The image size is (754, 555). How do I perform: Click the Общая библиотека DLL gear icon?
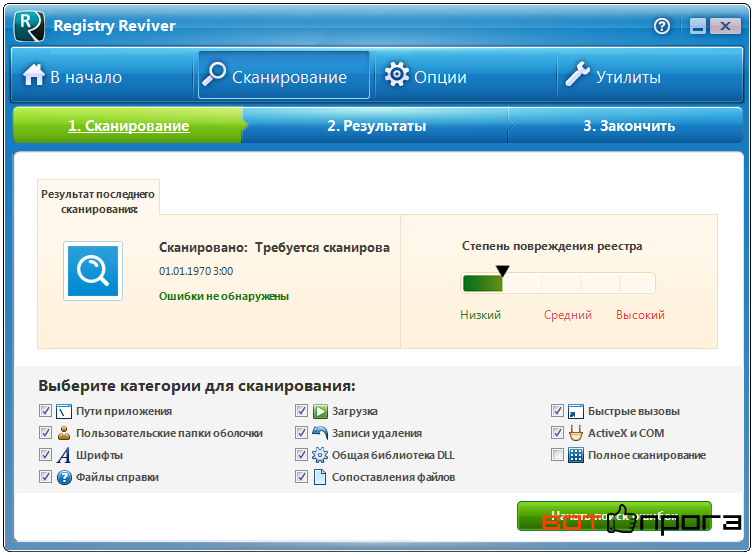click(x=320, y=455)
